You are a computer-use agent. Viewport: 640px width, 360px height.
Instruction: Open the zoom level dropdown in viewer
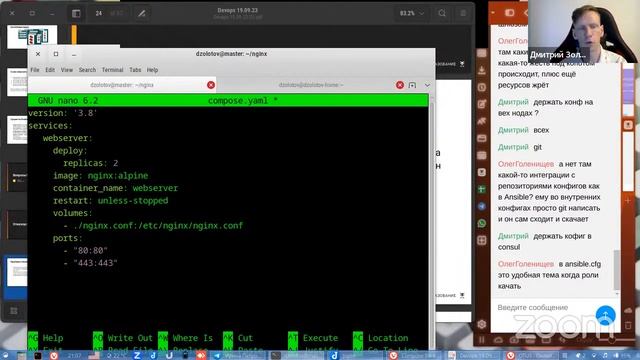(x=412, y=13)
